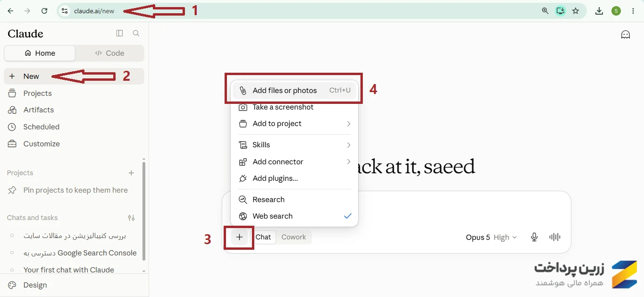Viewport: 644px width, 297px height.
Task: Expand the Add connector submenu
Action: 294,162
